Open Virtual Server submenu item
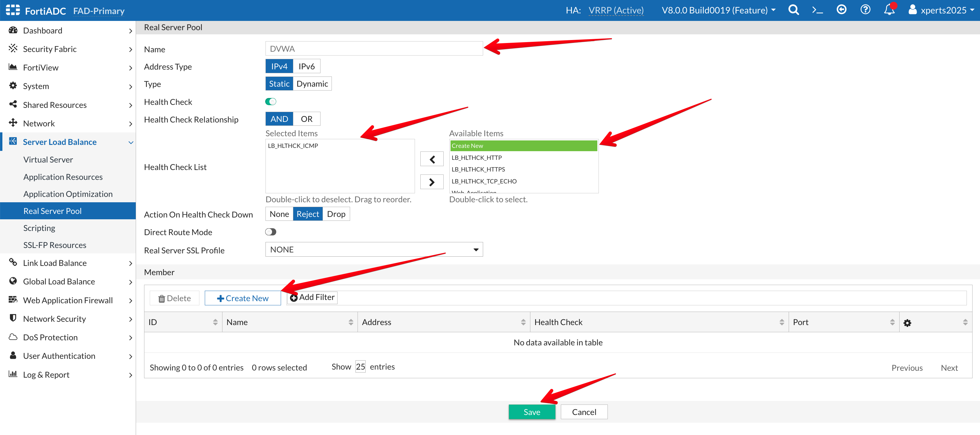This screenshot has width=980, height=435. (x=48, y=160)
